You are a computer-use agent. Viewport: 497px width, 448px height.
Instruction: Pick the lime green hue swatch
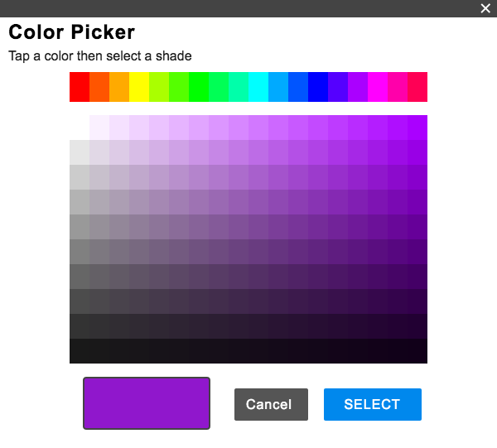click(159, 87)
